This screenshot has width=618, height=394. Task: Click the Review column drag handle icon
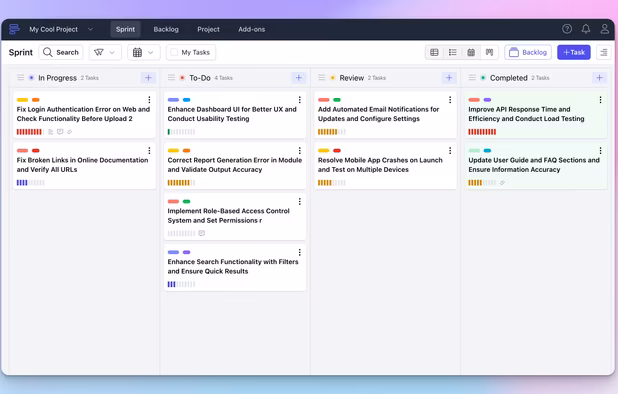click(322, 77)
